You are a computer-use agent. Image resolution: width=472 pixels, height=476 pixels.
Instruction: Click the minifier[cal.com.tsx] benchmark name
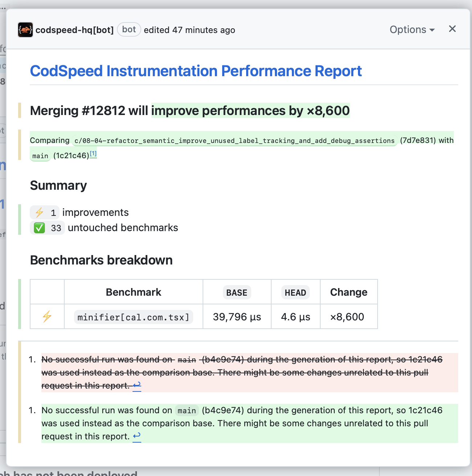click(x=133, y=317)
